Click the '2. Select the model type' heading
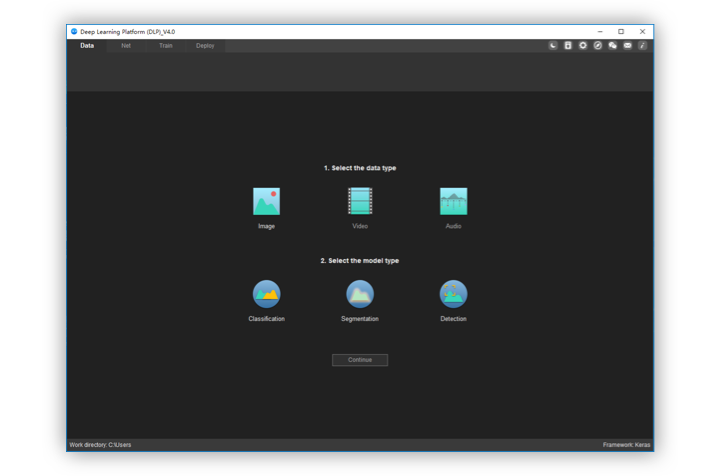Viewport: 720px width, 476px height. point(360,261)
